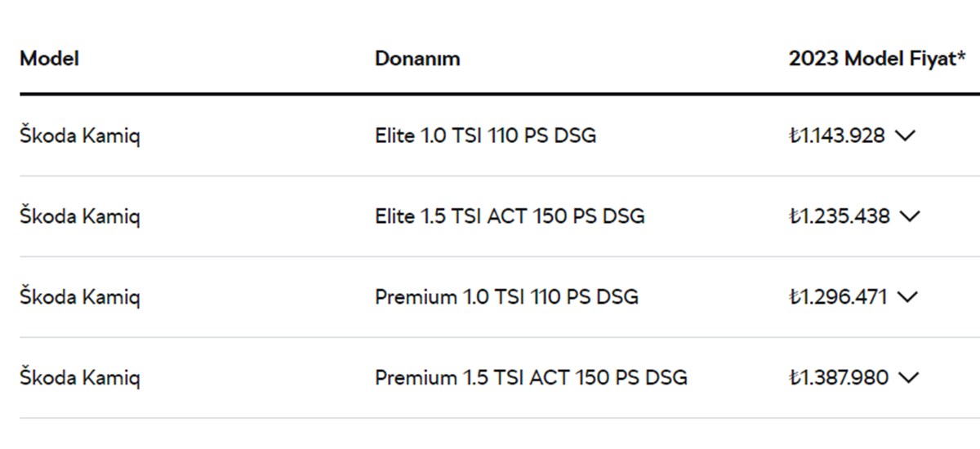This screenshot has width=980, height=449.
Task: Click the Donanım column header
Action: (x=417, y=59)
